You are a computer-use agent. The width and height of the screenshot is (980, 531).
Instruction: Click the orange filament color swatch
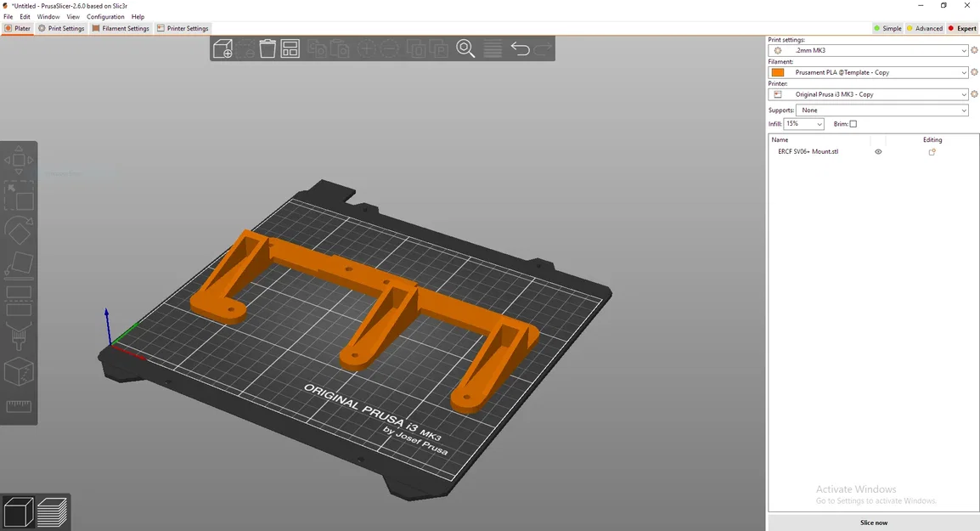pos(778,72)
